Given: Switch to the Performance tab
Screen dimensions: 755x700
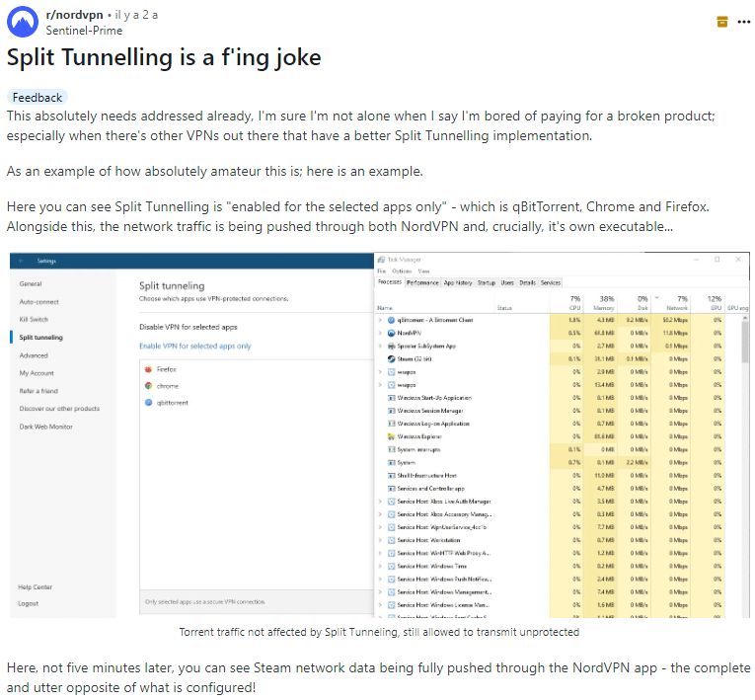Looking at the screenshot, I should coord(422,282).
